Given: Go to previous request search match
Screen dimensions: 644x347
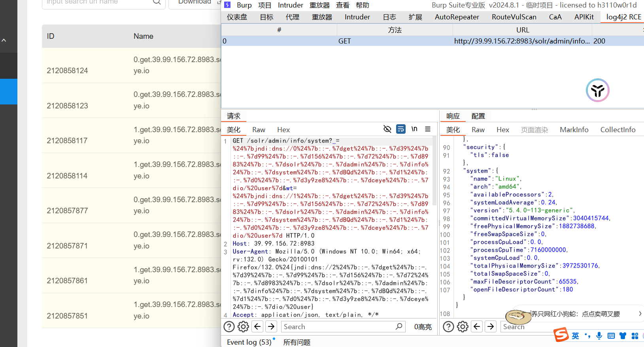Looking at the screenshot, I should 258,326.
